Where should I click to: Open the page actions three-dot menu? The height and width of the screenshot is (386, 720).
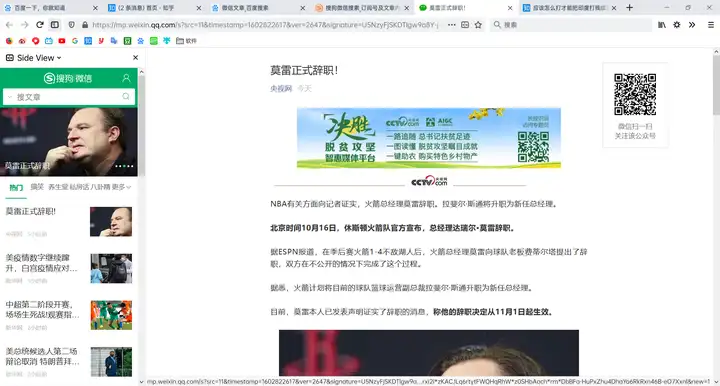(452, 25)
